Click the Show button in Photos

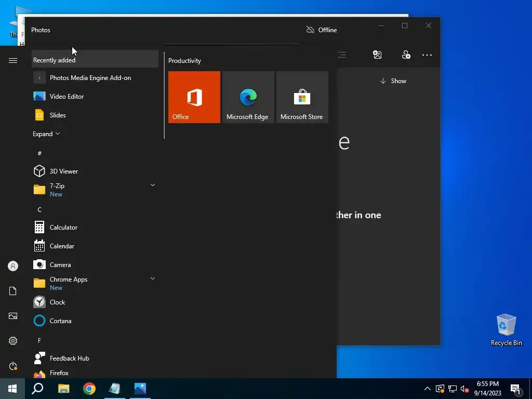pyautogui.click(x=393, y=81)
